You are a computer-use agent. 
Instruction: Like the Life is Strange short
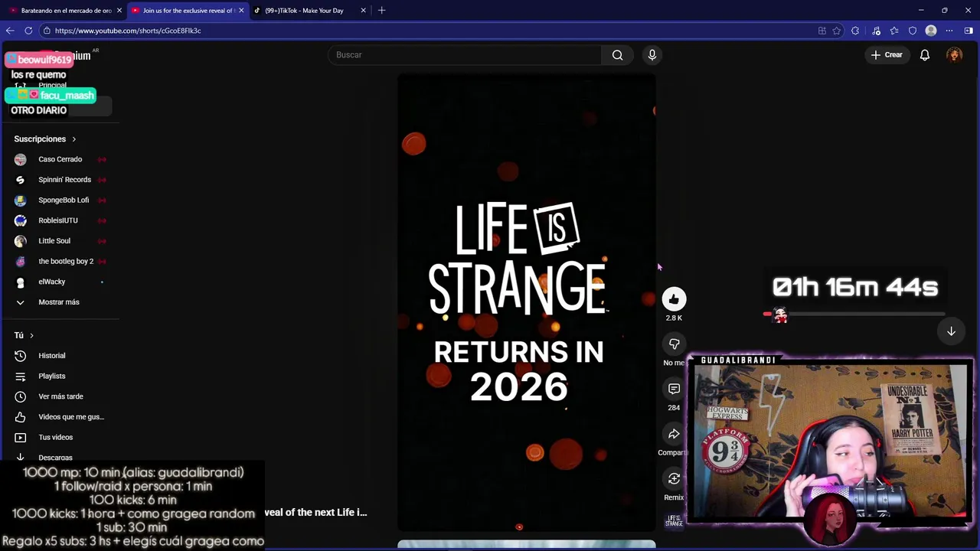point(674,299)
